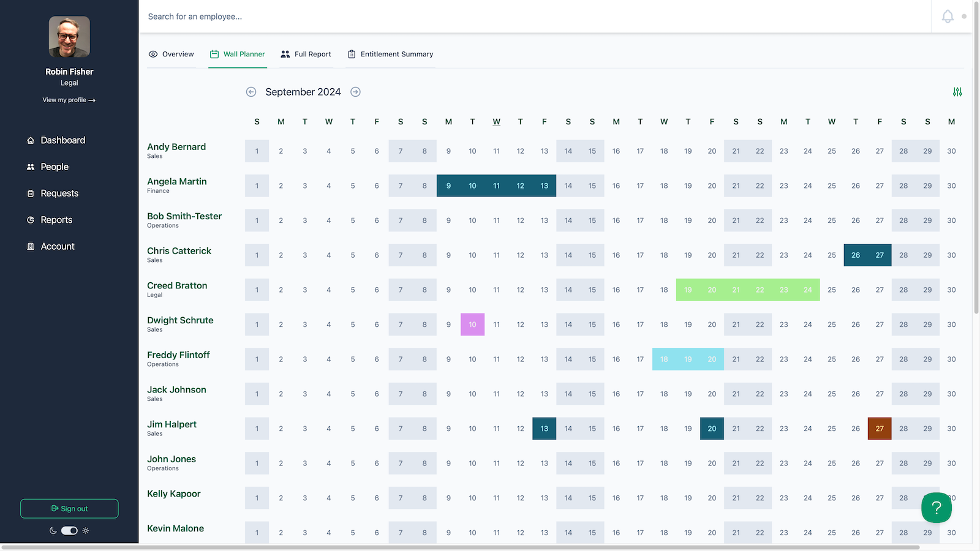The image size is (980, 551).
Task: Open the Entitlement Summary tab
Action: click(391, 54)
